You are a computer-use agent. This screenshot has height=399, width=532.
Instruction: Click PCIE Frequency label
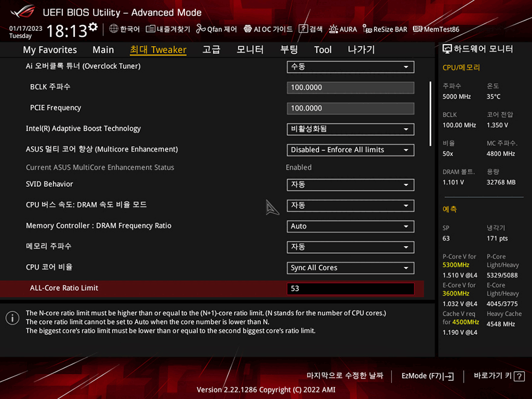56,108
